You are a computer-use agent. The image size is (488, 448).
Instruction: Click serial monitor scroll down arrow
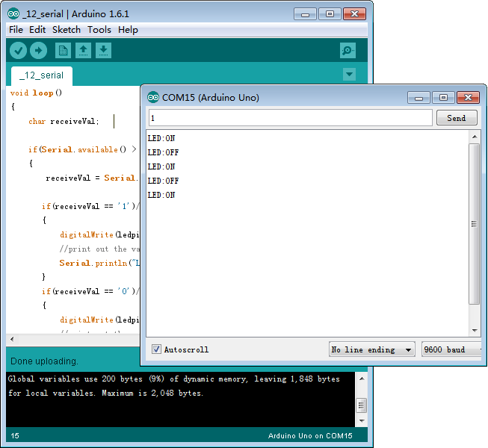pos(475,331)
